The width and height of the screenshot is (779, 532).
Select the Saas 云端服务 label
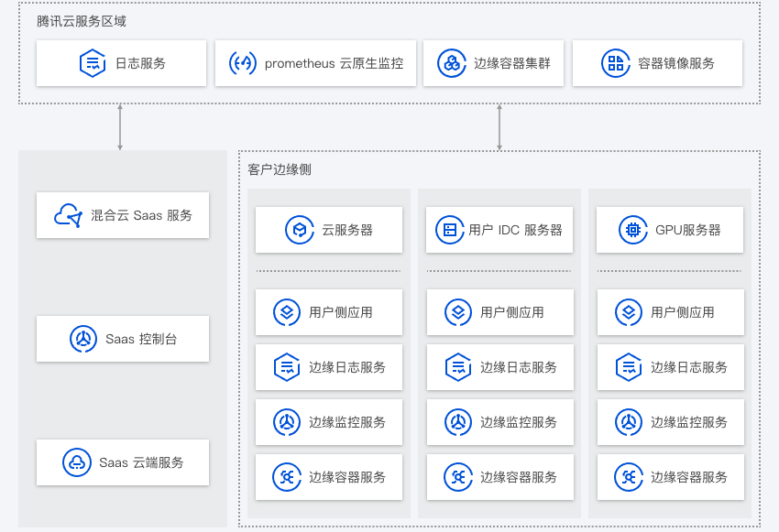[x=141, y=462]
